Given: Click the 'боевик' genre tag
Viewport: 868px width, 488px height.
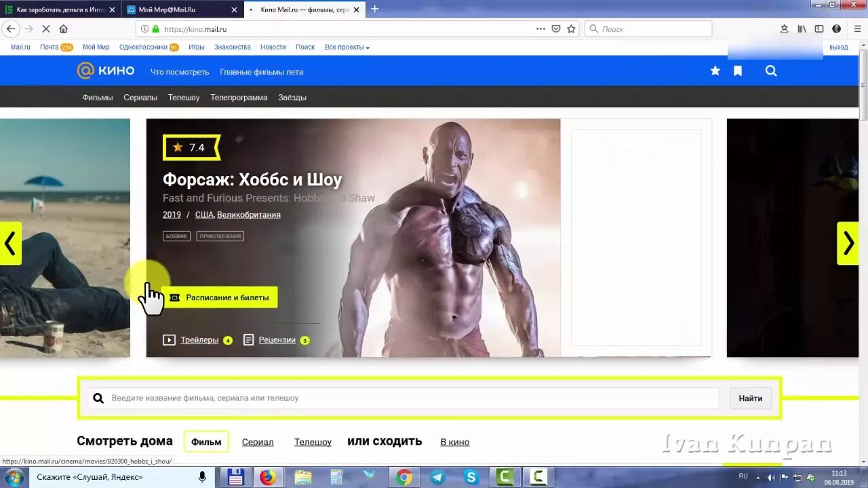Looking at the screenshot, I should click(x=177, y=237).
